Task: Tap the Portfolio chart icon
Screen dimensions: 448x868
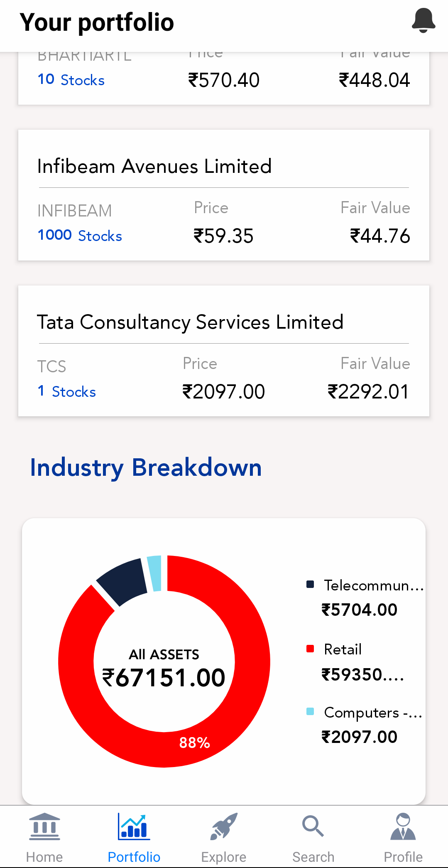Action: pyautogui.click(x=134, y=827)
